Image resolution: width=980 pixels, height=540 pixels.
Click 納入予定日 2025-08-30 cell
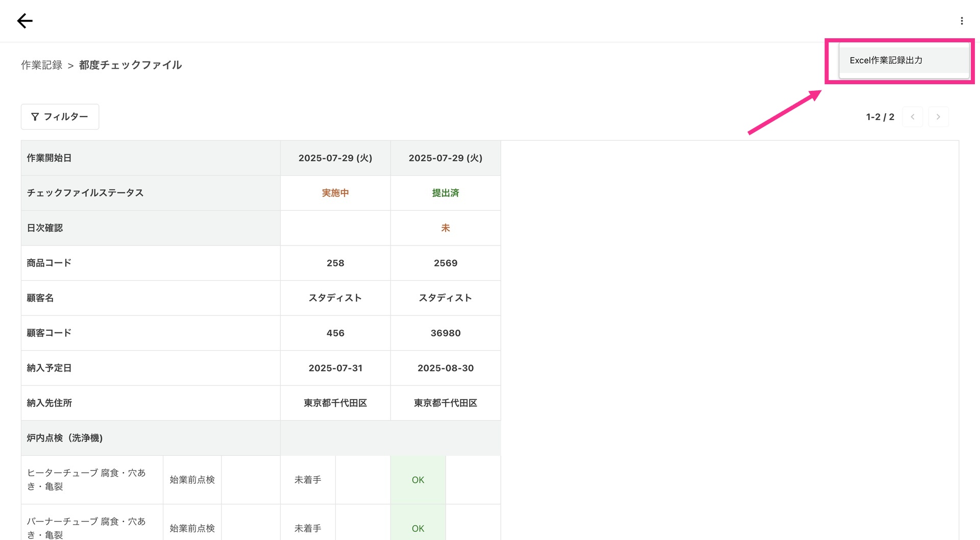tap(446, 368)
